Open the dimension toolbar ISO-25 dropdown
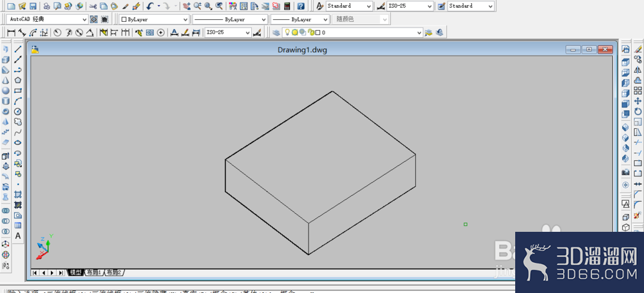644x293 pixels. [x=228, y=32]
